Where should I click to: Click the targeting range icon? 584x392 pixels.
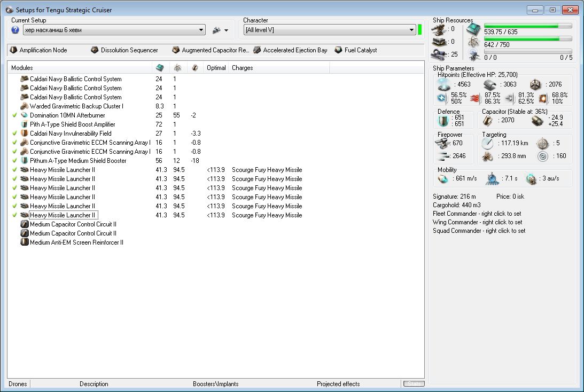tap(487, 143)
